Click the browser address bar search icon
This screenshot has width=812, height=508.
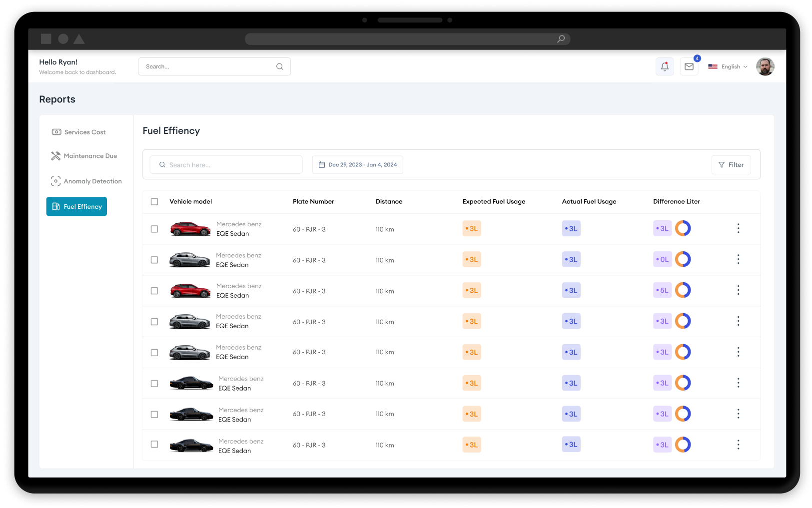point(561,39)
